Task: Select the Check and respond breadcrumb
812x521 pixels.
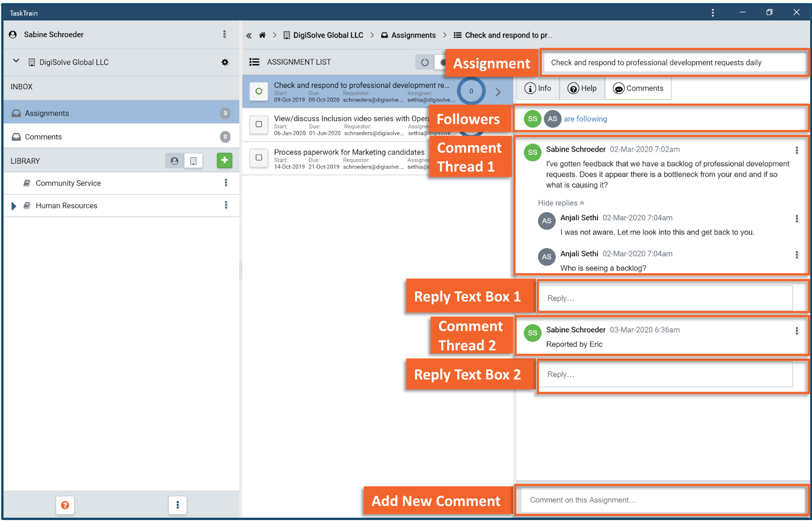Action: coord(503,35)
